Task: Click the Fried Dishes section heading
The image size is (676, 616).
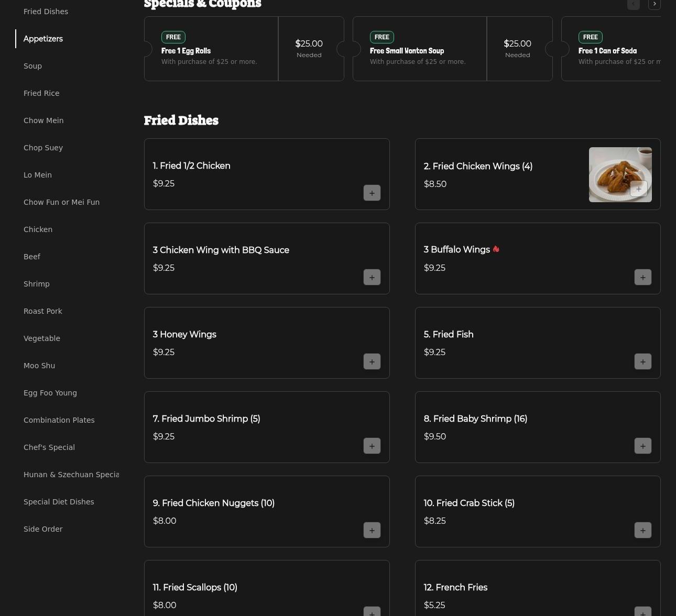Action: coord(181,120)
